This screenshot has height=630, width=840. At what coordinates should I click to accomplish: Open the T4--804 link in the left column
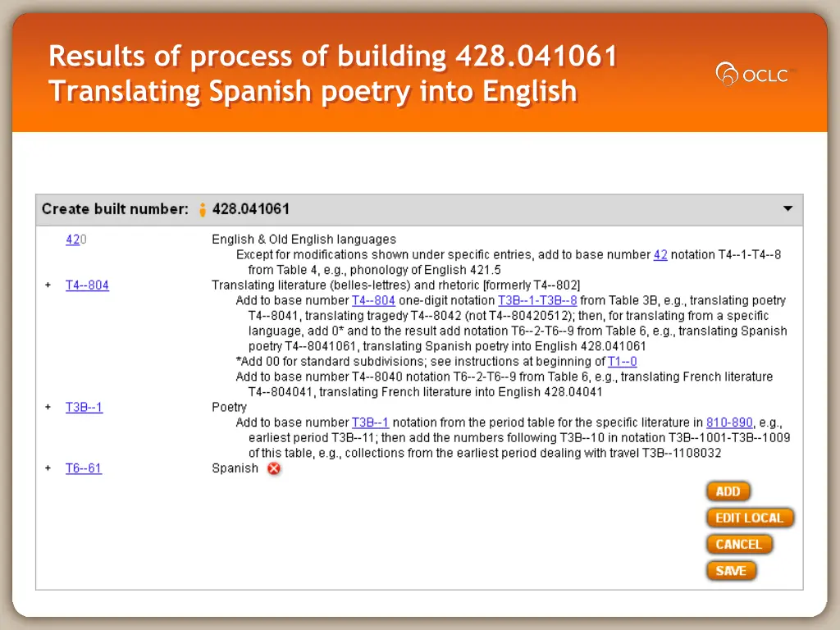(87, 285)
